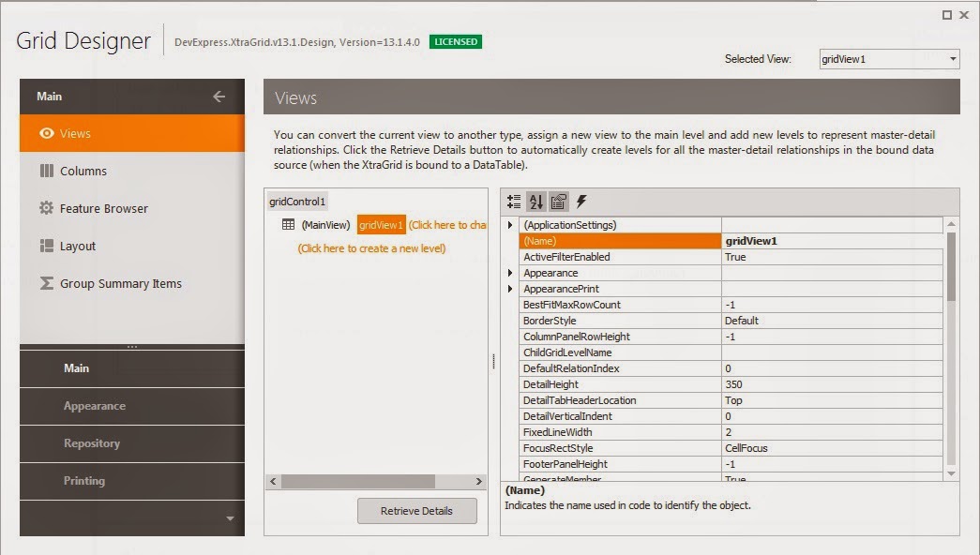The image size is (980, 555).
Task: Click property grid scroll up arrow
Action: coord(951,224)
